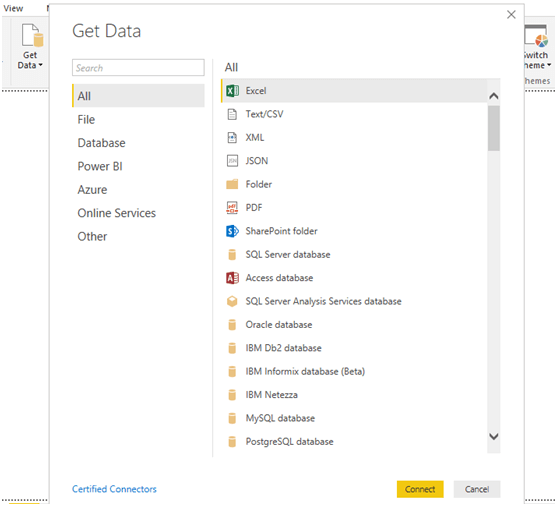This screenshot has width=557, height=506.
Task: Select the PDF label
Action: tap(254, 208)
